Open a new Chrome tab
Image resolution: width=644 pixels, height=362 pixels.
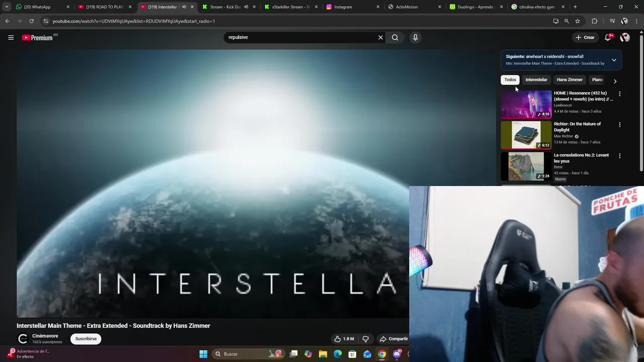coord(575,7)
